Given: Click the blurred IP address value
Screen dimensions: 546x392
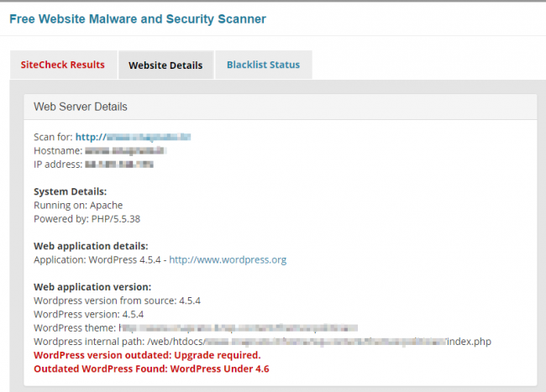Looking at the screenshot, I should (x=119, y=165).
